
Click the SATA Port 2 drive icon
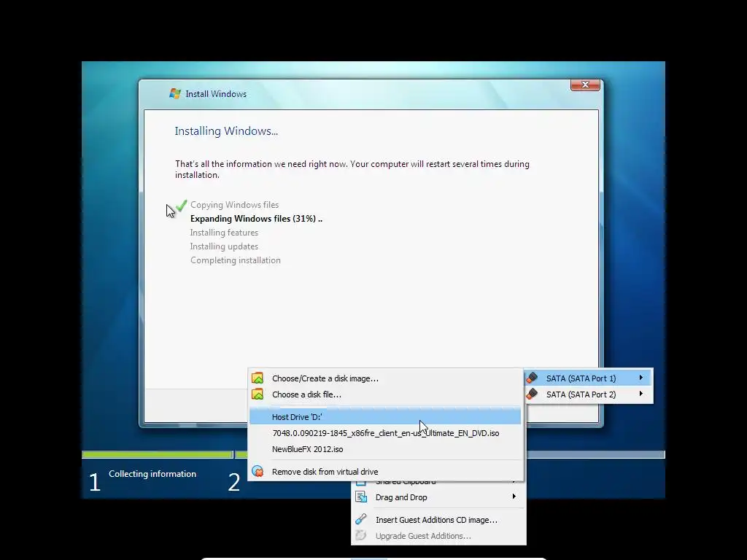pyautogui.click(x=532, y=394)
